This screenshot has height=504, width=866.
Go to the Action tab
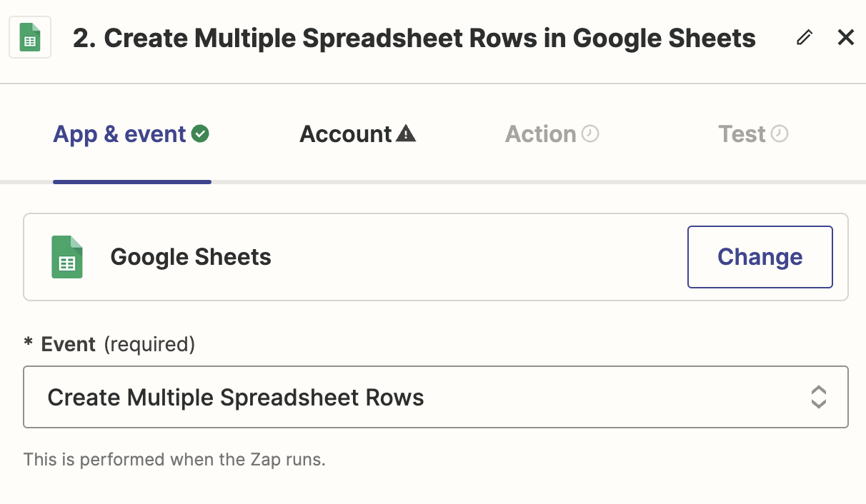click(x=540, y=134)
